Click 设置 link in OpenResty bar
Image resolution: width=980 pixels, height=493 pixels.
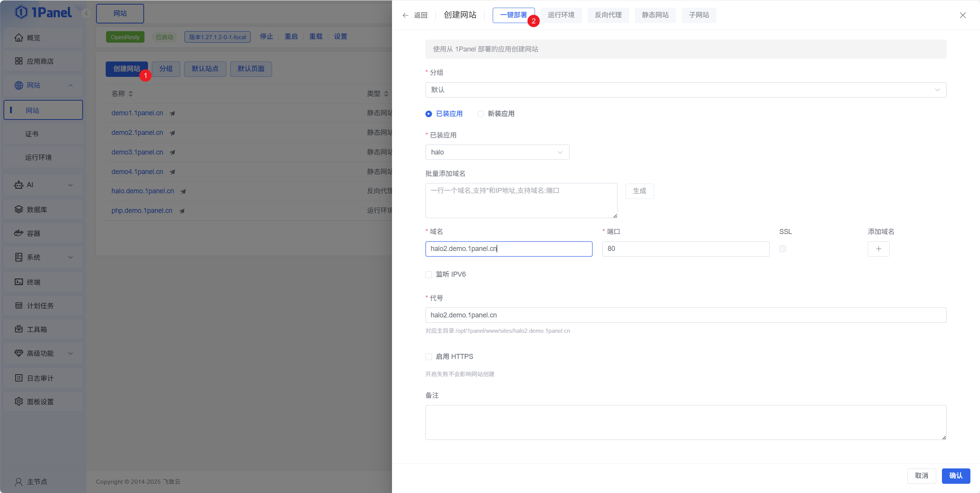tap(341, 37)
